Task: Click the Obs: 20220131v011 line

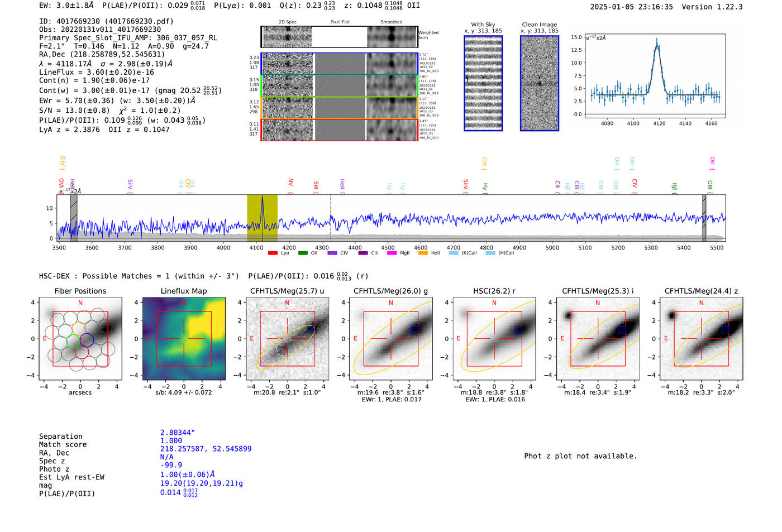Action: coord(100,30)
